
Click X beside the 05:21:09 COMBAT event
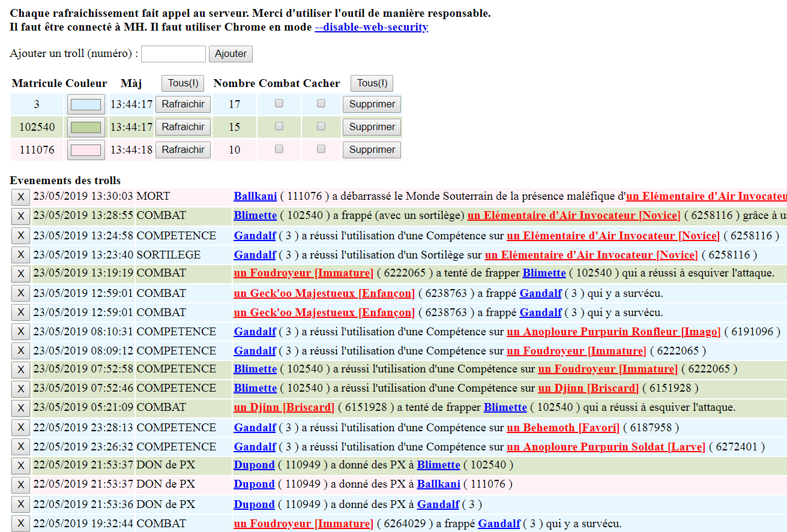point(20,408)
